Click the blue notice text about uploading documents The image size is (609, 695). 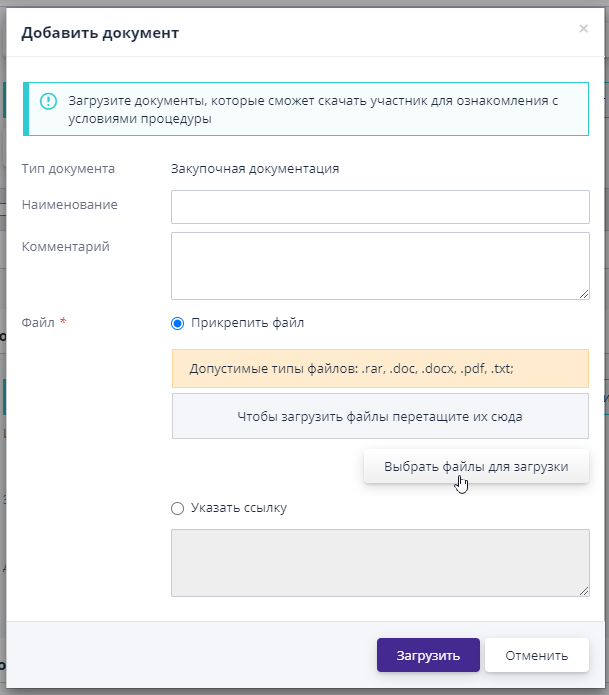312,109
